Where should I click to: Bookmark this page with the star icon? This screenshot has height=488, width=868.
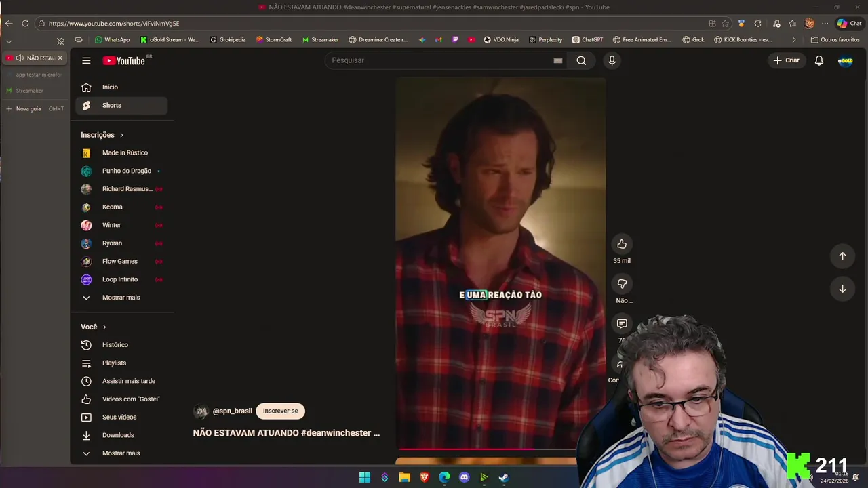(725, 23)
